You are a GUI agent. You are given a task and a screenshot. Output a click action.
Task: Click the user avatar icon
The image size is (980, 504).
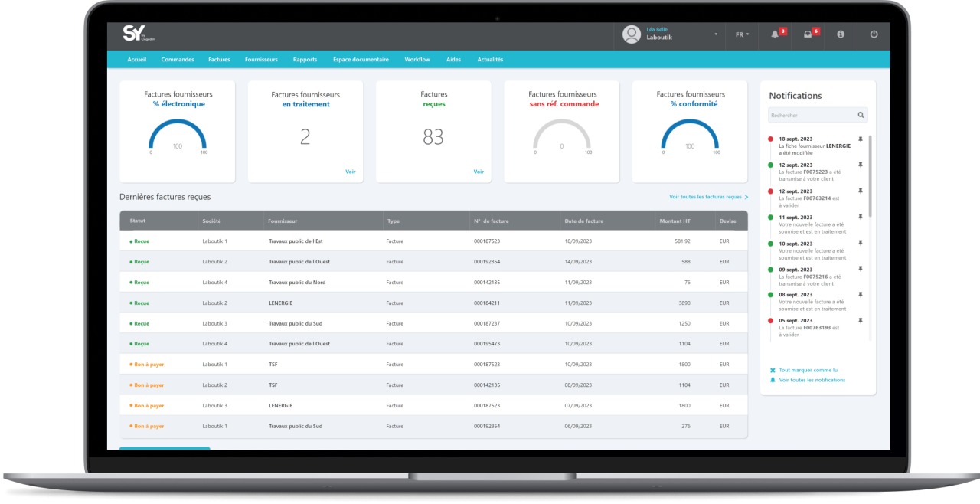click(632, 34)
